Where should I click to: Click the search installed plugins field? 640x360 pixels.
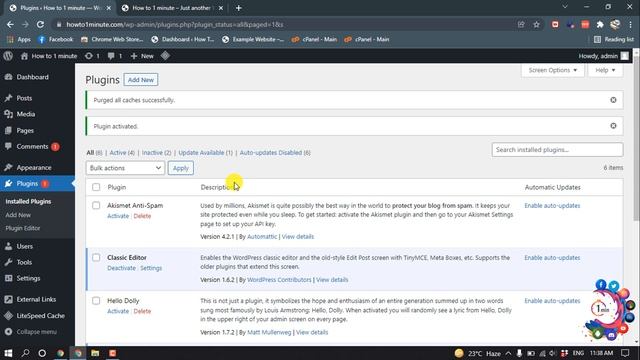pyautogui.click(x=557, y=150)
